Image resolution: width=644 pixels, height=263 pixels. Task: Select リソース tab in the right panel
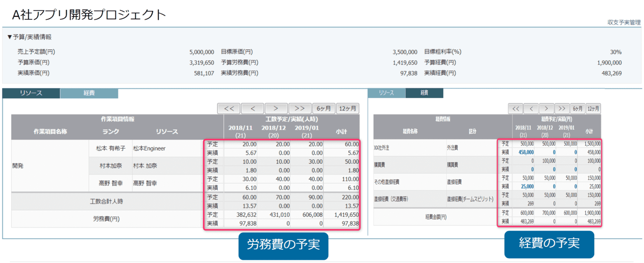[386, 93]
